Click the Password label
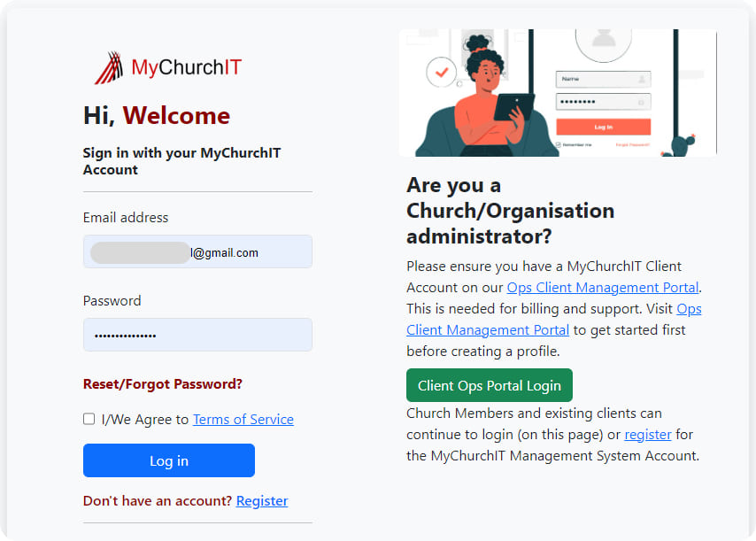Screen dimensions: 756x541 coord(112,301)
